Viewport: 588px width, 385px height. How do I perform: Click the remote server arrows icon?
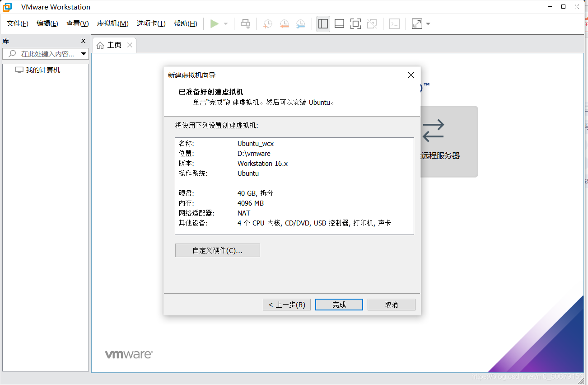pos(434,130)
